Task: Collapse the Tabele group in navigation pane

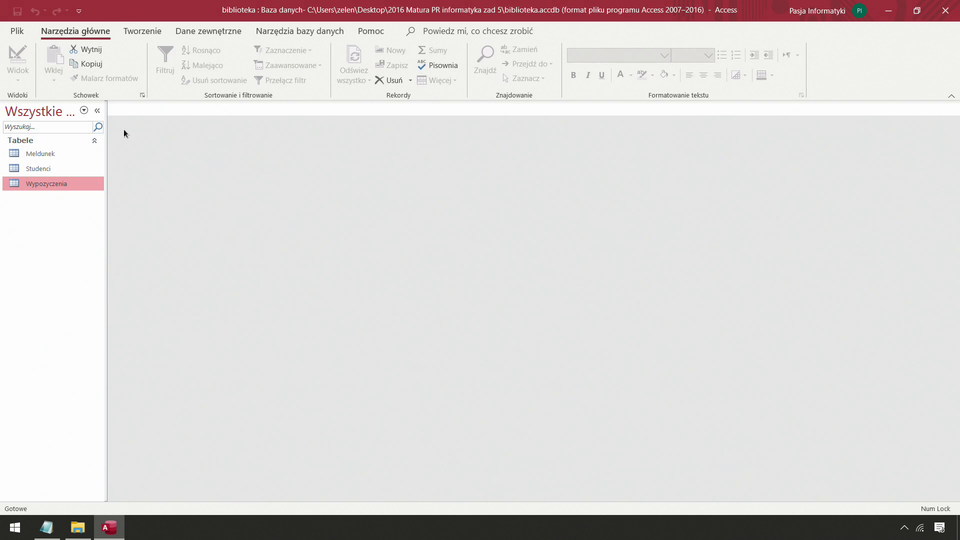Action: (95, 141)
